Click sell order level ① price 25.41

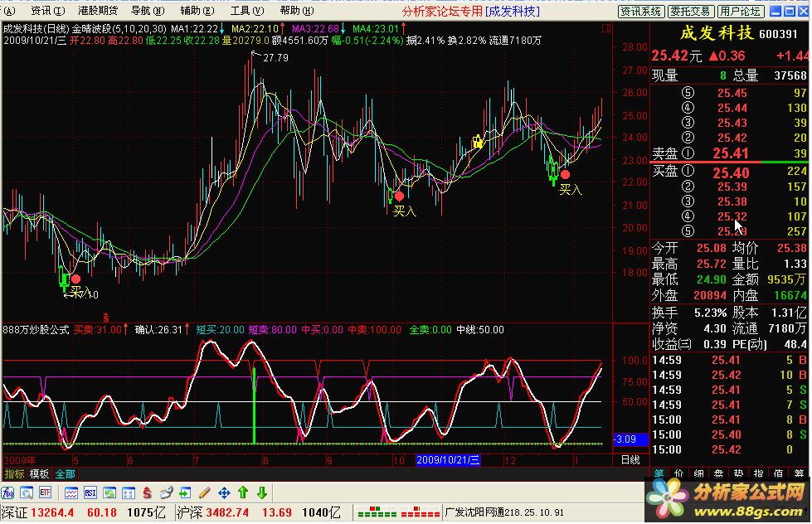click(x=730, y=153)
